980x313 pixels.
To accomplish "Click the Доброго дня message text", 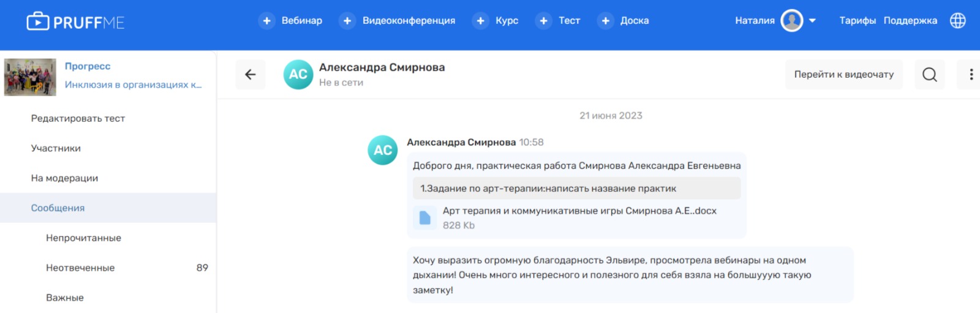I will [x=576, y=166].
